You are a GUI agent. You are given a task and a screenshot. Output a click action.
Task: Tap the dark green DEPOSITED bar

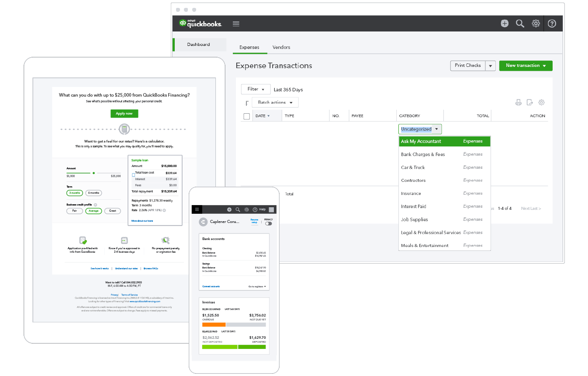(252, 347)
